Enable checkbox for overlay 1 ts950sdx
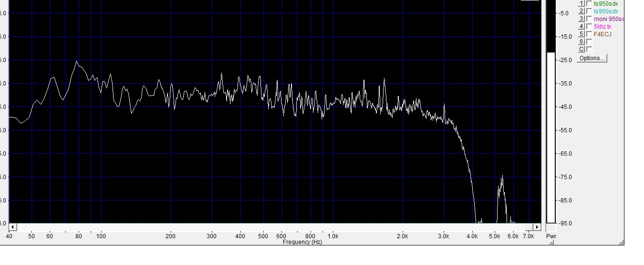 pyautogui.click(x=589, y=3)
